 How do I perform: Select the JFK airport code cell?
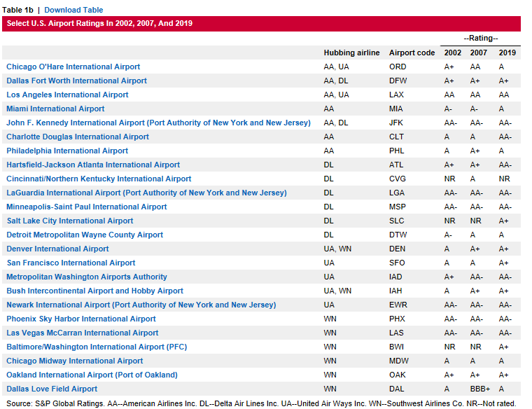(396, 123)
